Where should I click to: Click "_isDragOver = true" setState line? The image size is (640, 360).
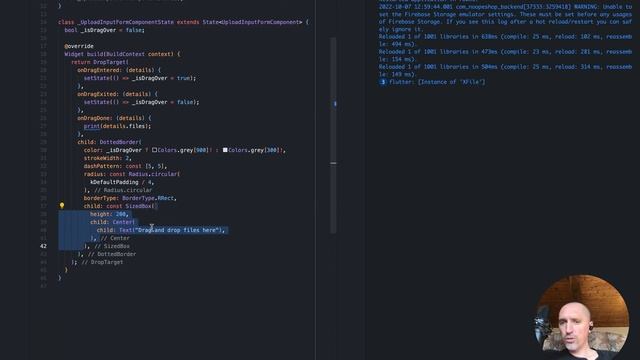(140, 78)
